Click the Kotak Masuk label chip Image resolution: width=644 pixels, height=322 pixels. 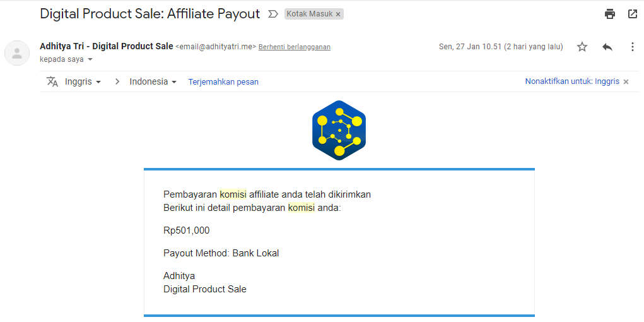309,14
